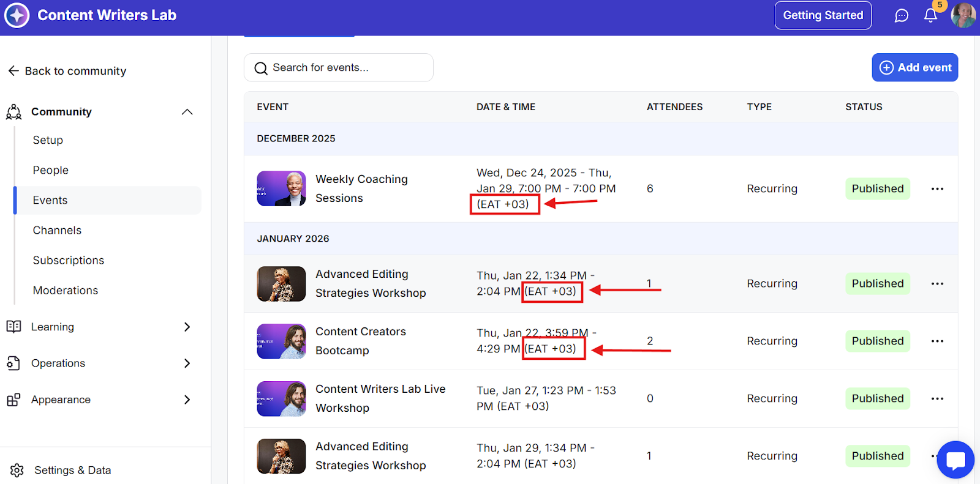The image size is (980, 484).
Task: Click the Content Creators Bootcamp thumbnail
Action: (281, 341)
